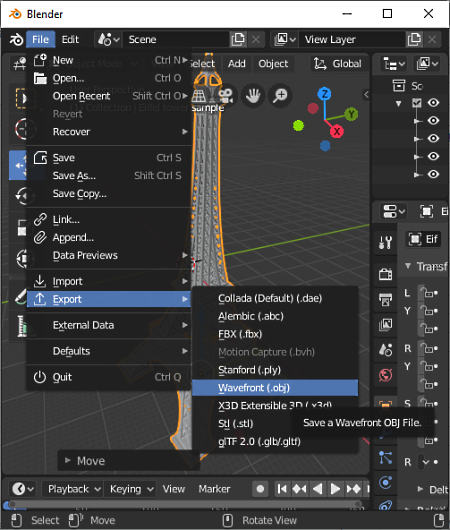Toggle the fifth eye icon in outliner
450x530 pixels.
click(x=433, y=174)
